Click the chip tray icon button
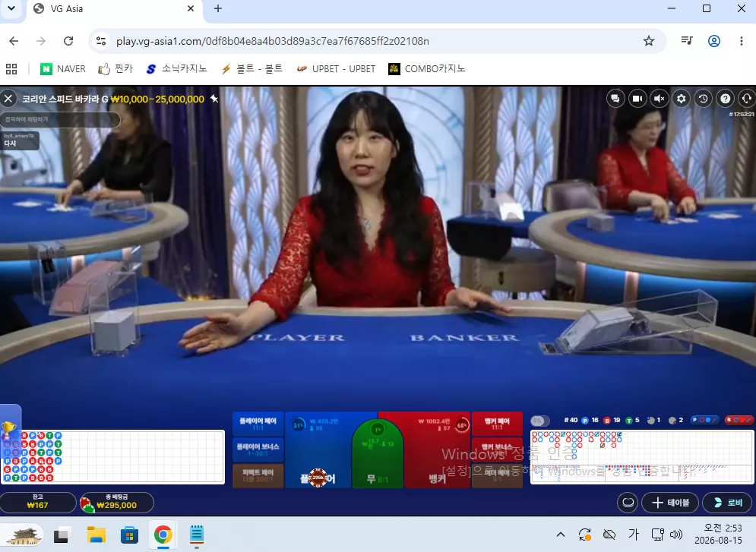Viewport: 756px width, 552px height. pyautogui.click(x=628, y=503)
